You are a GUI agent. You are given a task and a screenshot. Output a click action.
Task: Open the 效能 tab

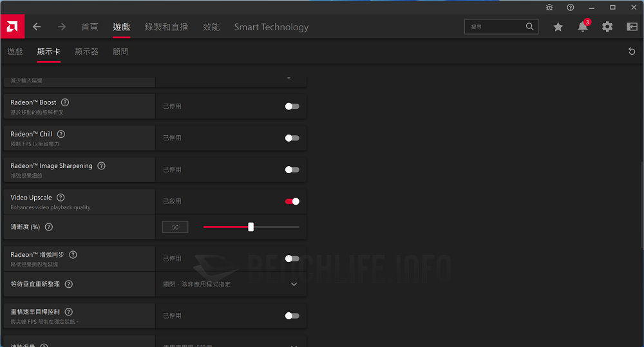pyautogui.click(x=211, y=26)
